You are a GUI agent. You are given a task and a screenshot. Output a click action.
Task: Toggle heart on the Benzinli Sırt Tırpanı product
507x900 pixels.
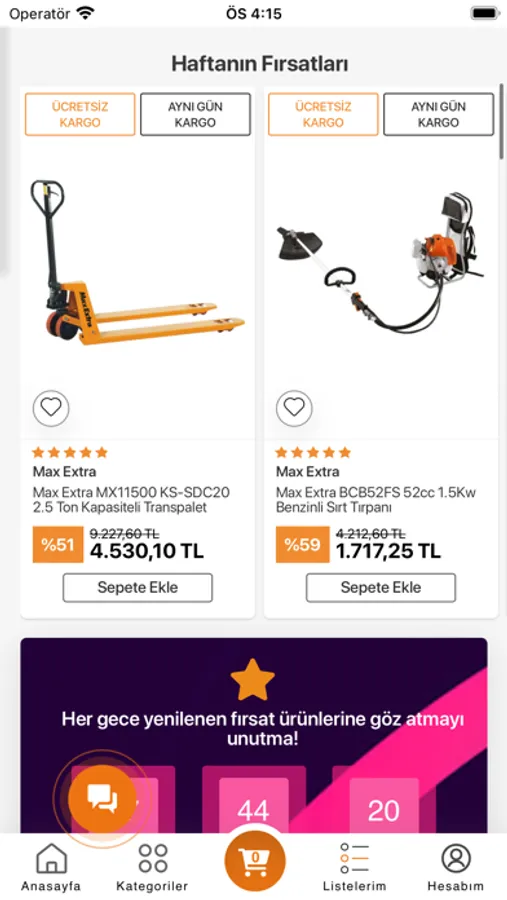[295, 408]
